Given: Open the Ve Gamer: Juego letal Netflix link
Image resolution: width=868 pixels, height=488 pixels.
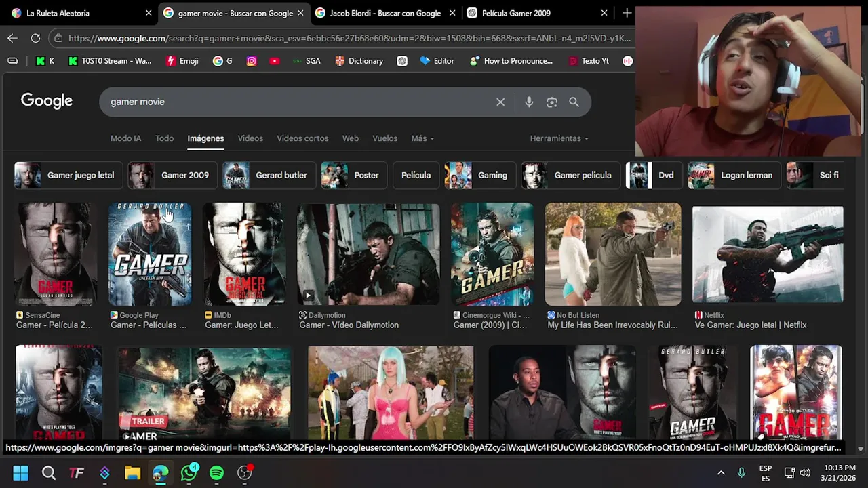Looking at the screenshot, I should pyautogui.click(x=751, y=325).
